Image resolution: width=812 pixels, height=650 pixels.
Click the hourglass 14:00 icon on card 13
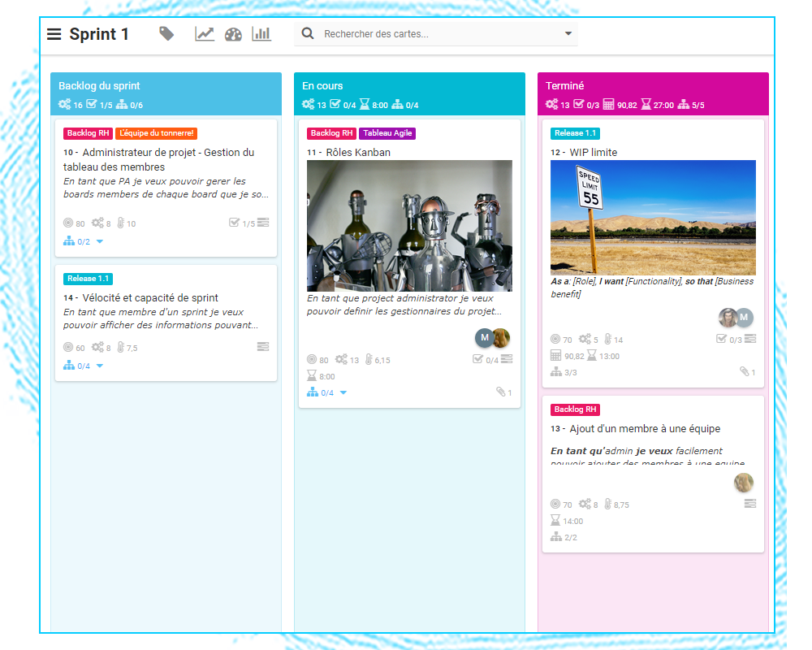click(x=555, y=521)
